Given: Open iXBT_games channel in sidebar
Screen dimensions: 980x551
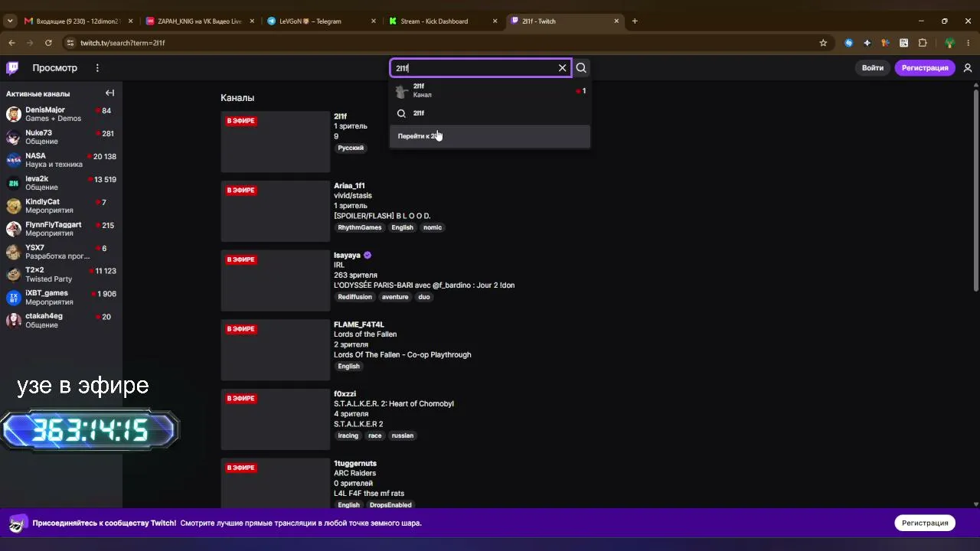Looking at the screenshot, I should point(61,298).
